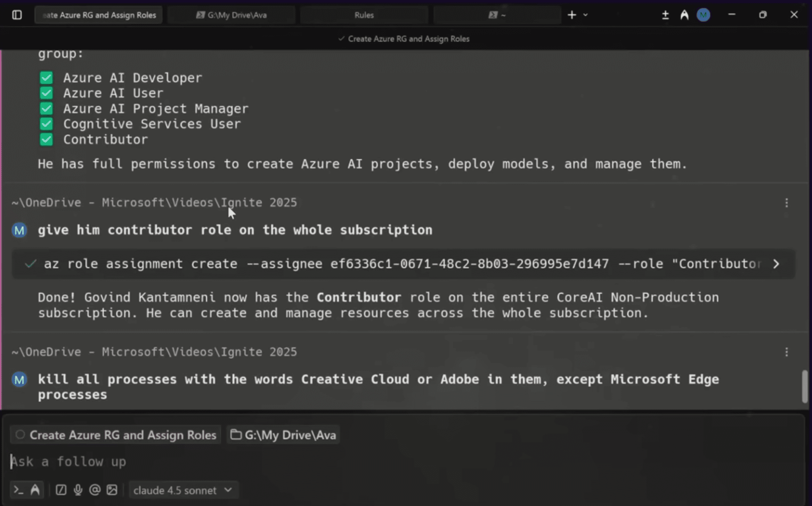Click the Create Azure RG conversation chip
The image size is (812, 506).
[115, 435]
